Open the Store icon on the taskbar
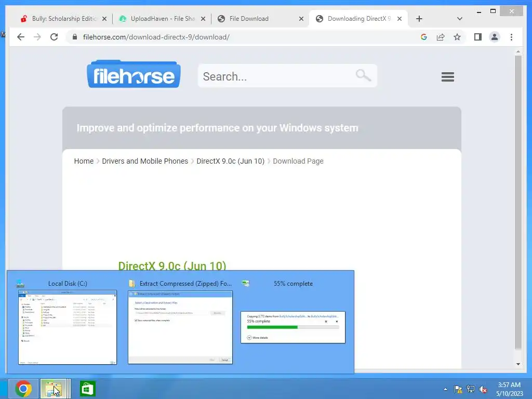Viewport: 532px width, 399px height. [87, 389]
